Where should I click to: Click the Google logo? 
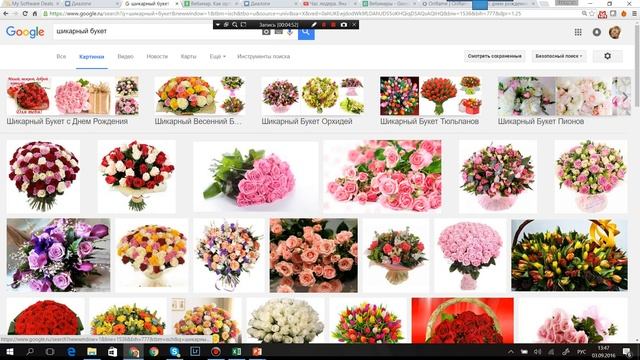tap(25, 32)
